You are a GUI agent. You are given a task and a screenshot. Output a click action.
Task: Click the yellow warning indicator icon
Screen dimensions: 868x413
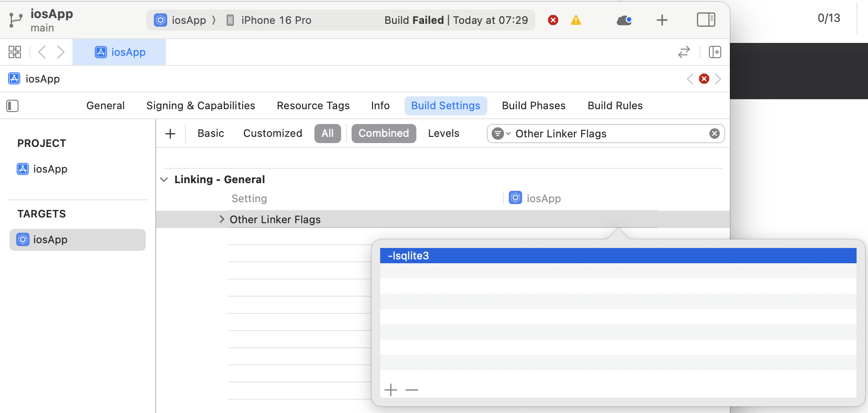576,20
